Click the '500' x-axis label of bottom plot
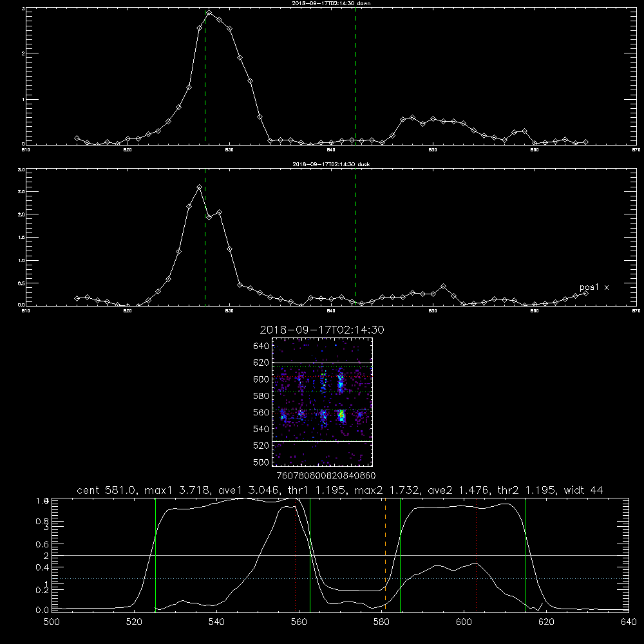The width and height of the screenshot is (644, 644). pos(52,622)
